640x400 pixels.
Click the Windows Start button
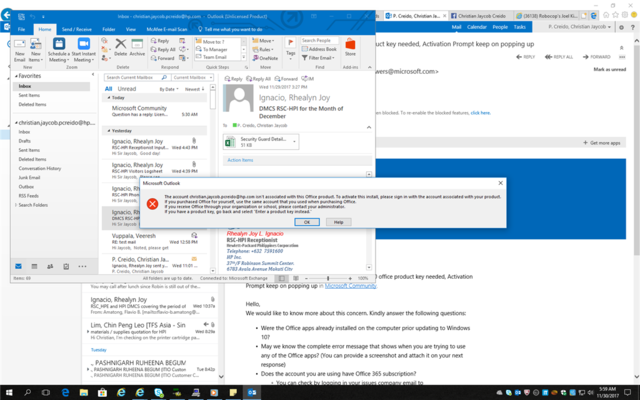pos(9,393)
